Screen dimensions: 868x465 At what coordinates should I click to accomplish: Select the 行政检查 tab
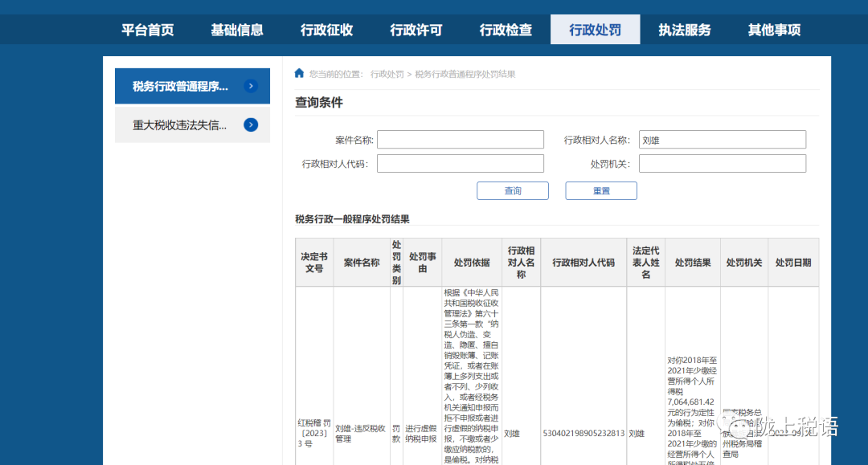[506, 30]
